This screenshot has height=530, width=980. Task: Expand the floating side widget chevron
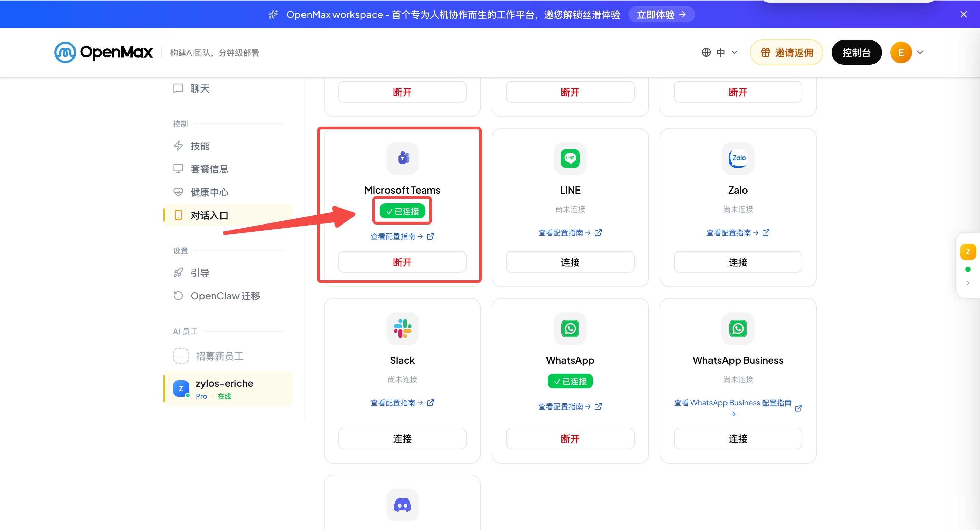coord(968,283)
